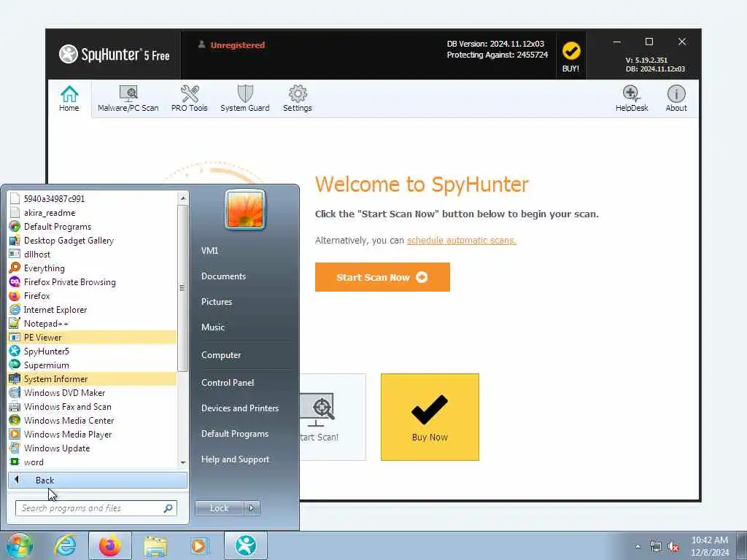Click the Unregistered user status

(x=231, y=45)
